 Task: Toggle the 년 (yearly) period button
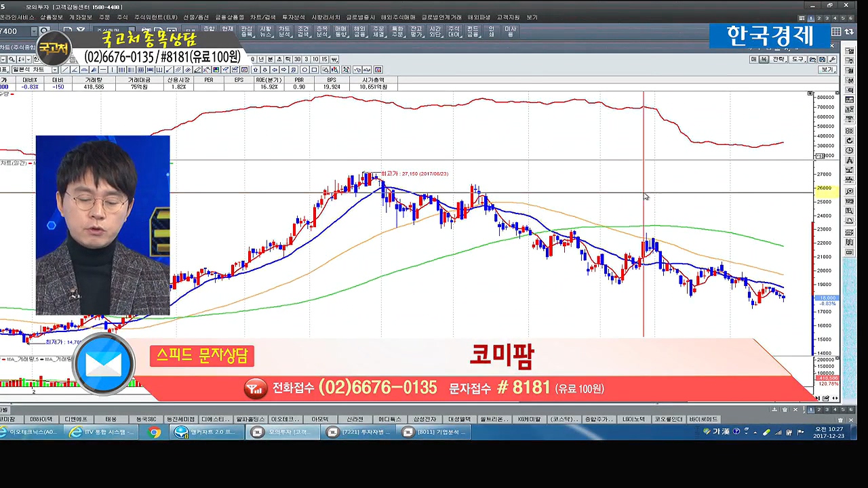point(261,60)
